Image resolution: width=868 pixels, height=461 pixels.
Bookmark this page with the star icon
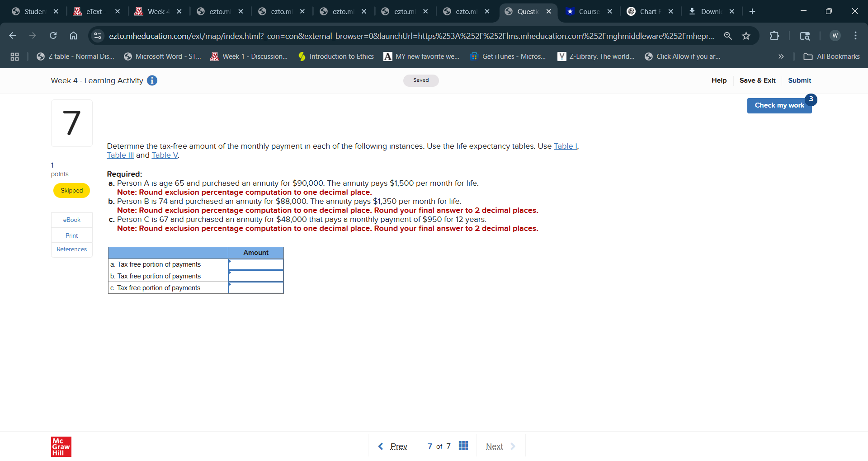(x=746, y=36)
